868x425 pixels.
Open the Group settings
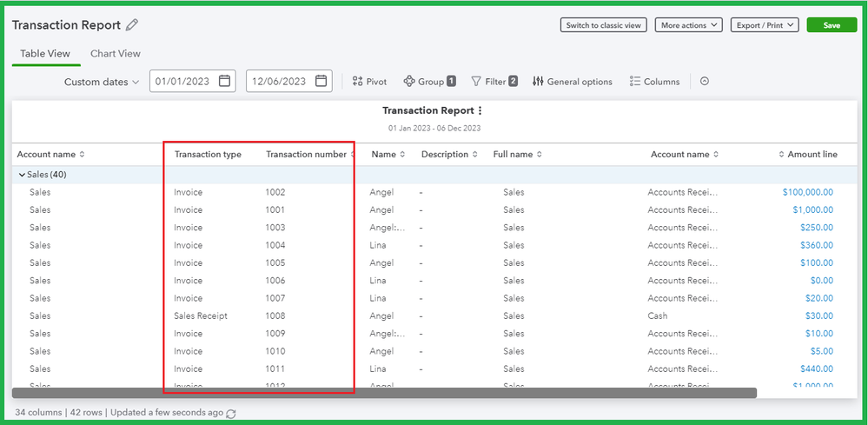tap(429, 82)
